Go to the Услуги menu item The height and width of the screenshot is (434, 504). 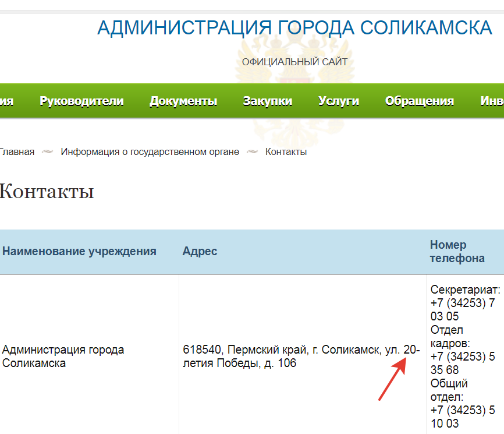pyautogui.click(x=339, y=101)
